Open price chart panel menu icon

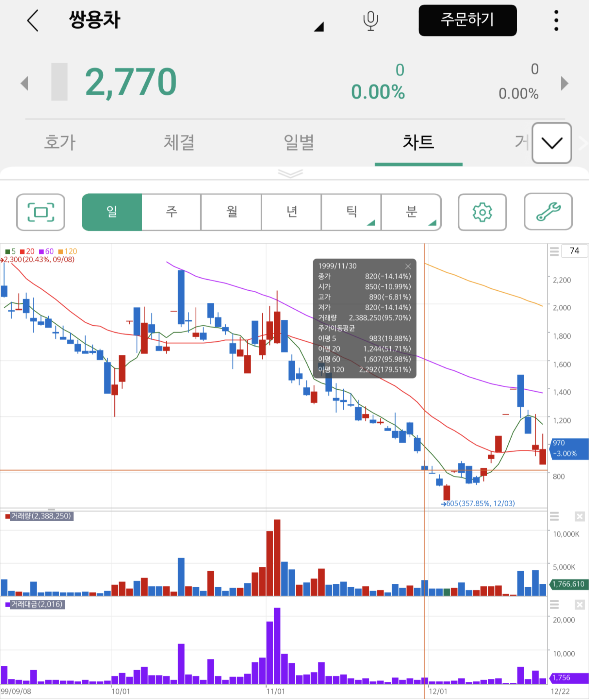click(554, 251)
